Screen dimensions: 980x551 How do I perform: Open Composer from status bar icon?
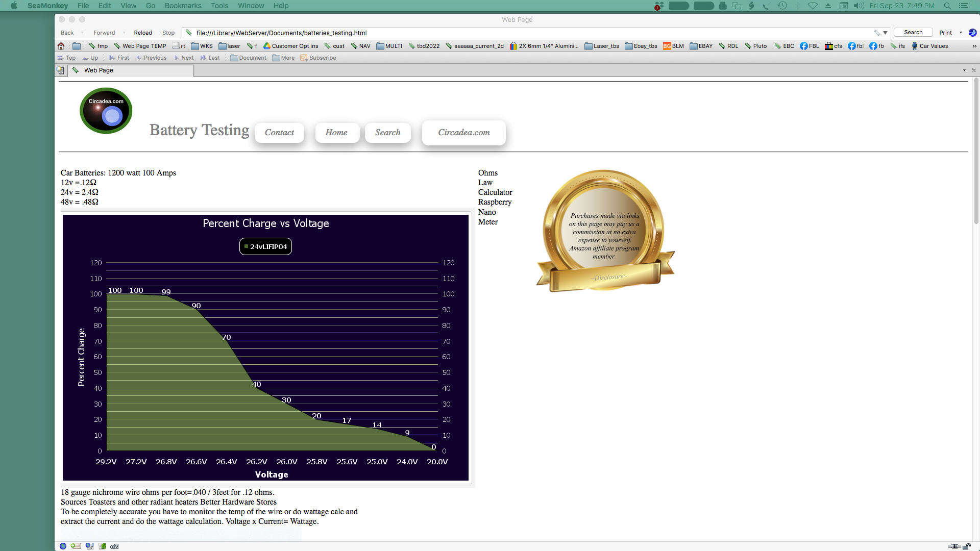(89, 546)
